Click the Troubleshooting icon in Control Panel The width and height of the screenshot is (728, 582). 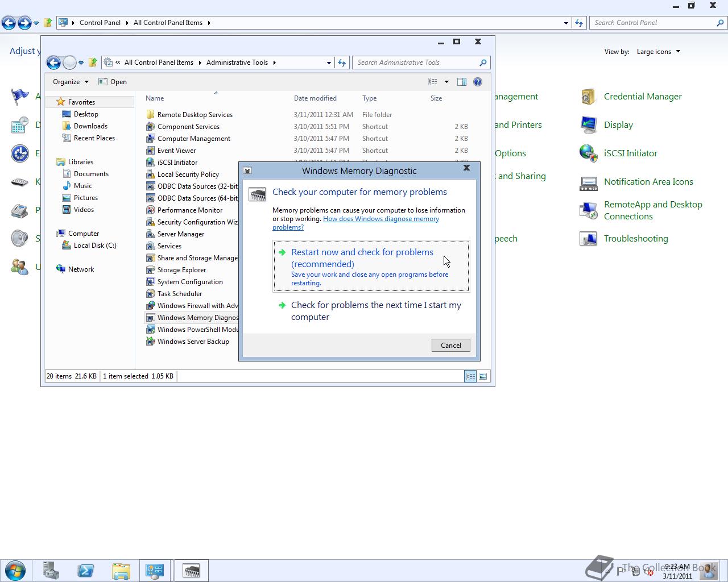tap(588, 239)
